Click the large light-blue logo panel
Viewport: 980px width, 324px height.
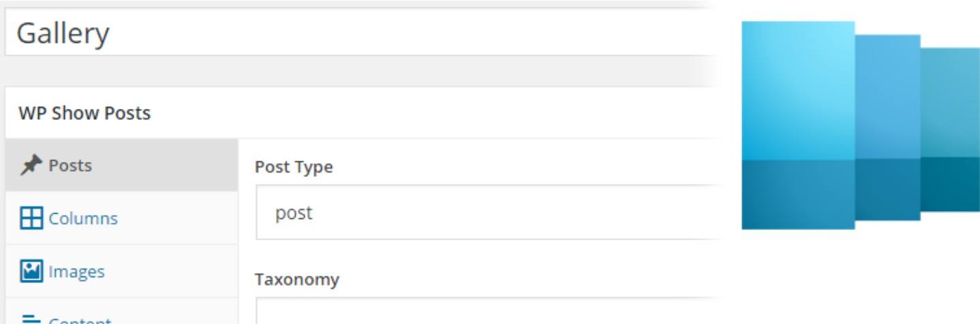(x=797, y=92)
